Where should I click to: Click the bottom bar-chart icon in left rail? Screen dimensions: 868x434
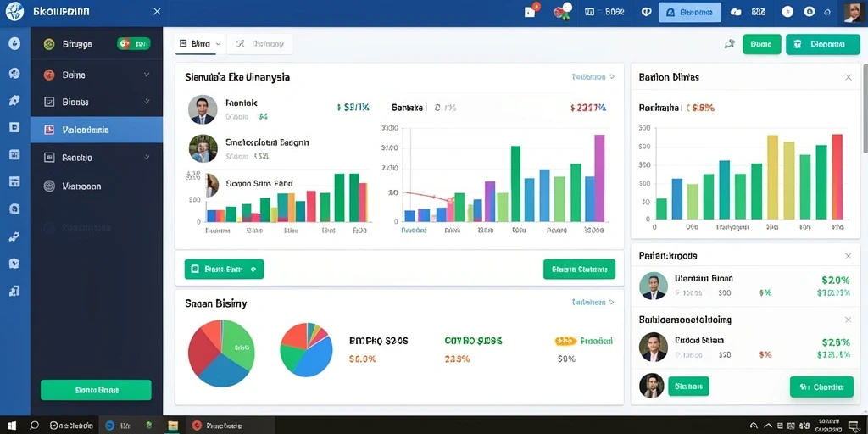point(15,290)
